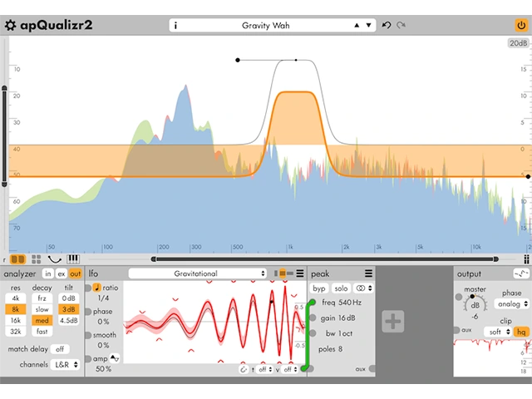Open the lfo 't' off dropdown
Viewport: 532px width, 399px height.
265,369
